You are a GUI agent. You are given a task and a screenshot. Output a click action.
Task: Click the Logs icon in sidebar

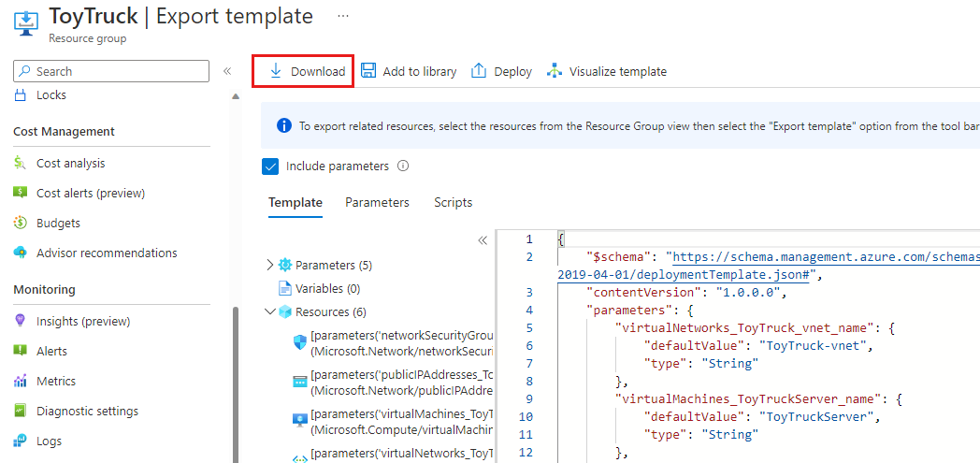(20, 441)
